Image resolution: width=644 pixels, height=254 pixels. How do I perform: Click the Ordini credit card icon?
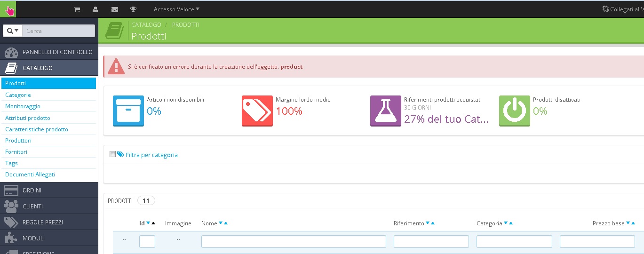[x=11, y=190]
